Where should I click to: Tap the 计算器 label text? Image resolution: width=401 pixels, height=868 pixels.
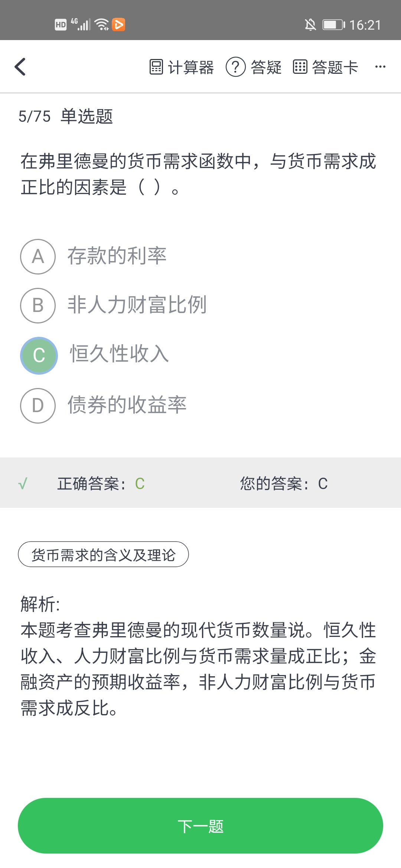191,68
